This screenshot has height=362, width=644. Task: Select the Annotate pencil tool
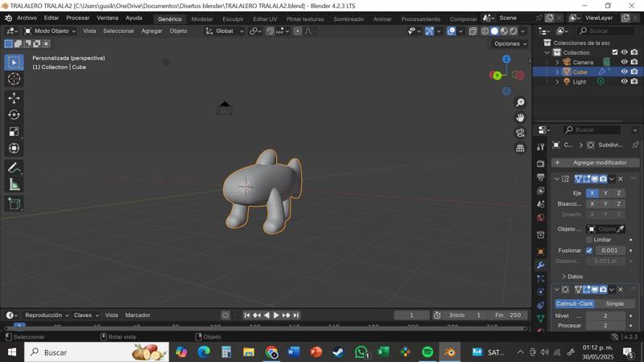[14, 168]
